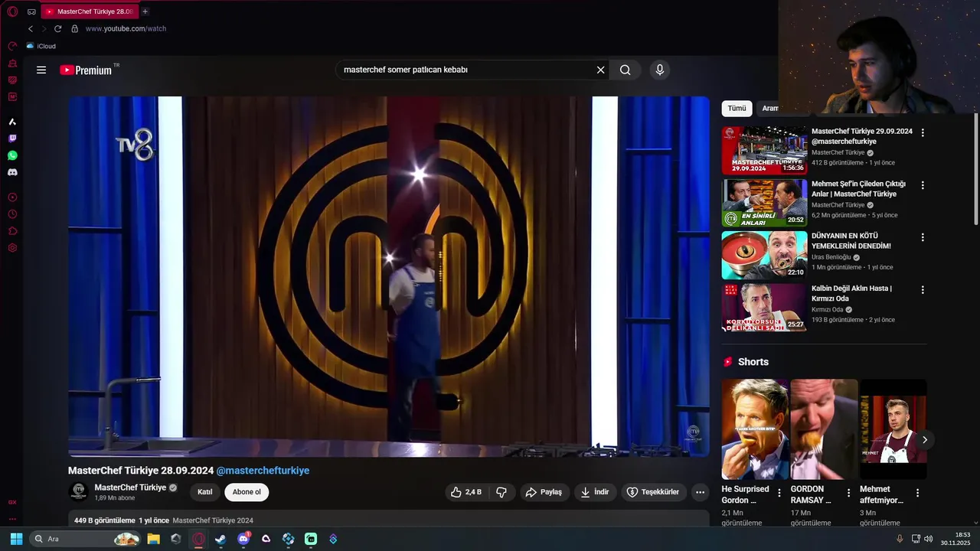Screen dimensions: 980x551
Task: Open the iCloud bookmark
Action: [x=41, y=46]
